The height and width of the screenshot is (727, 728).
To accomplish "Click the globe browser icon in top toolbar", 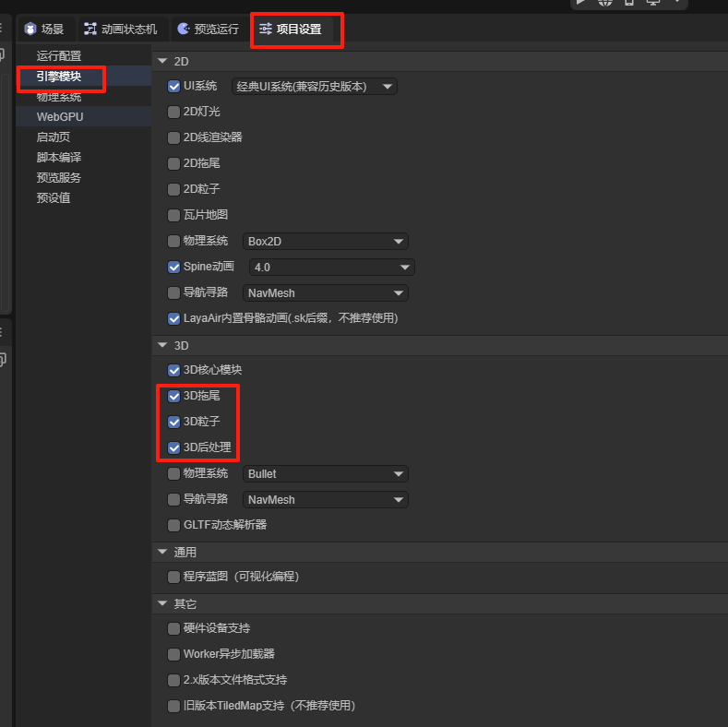I will (605, 3).
